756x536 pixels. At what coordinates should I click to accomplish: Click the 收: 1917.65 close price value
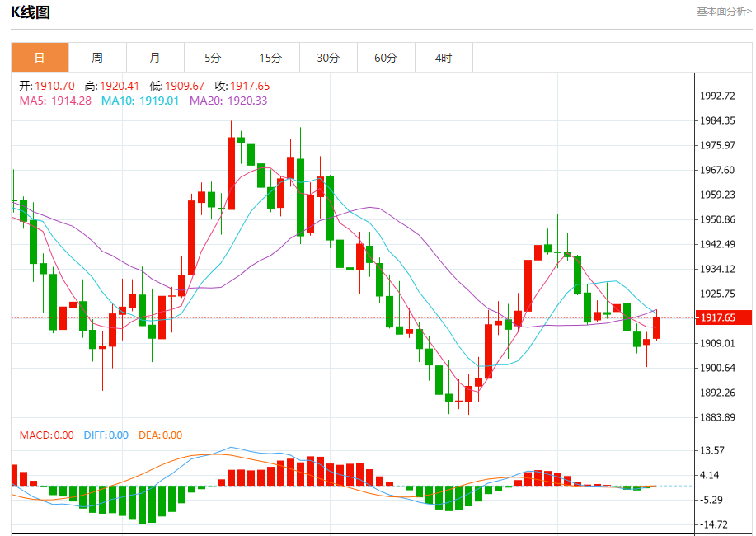[x=242, y=87]
